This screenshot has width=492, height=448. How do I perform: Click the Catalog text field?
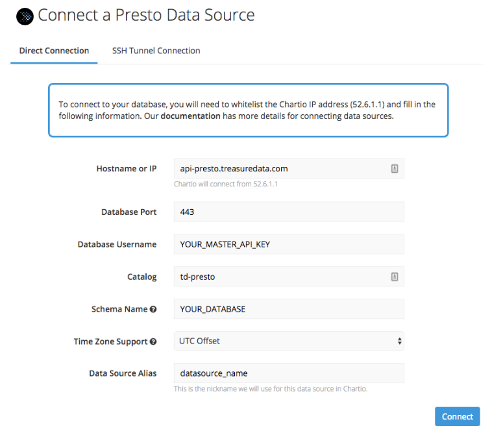click(282, 277)
